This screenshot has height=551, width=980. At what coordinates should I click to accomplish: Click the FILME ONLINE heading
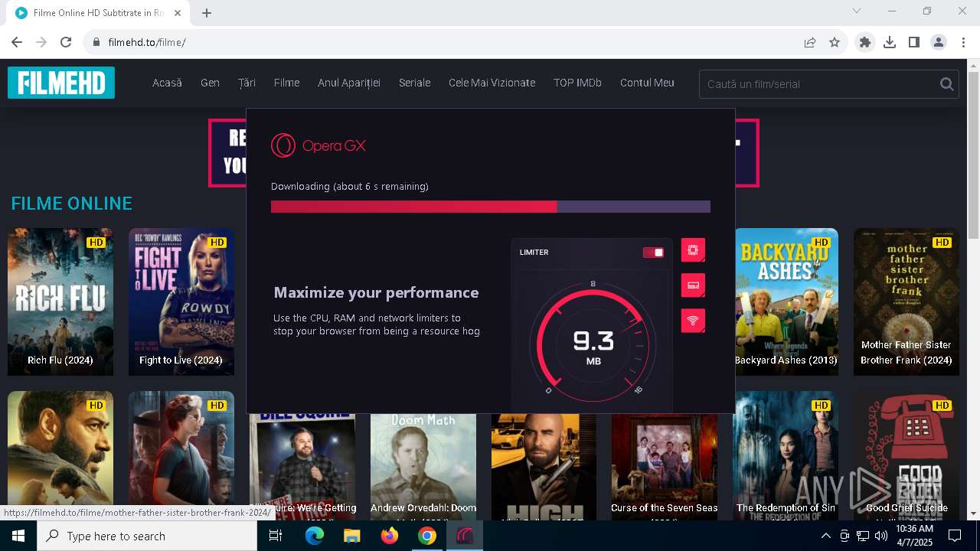72,204
